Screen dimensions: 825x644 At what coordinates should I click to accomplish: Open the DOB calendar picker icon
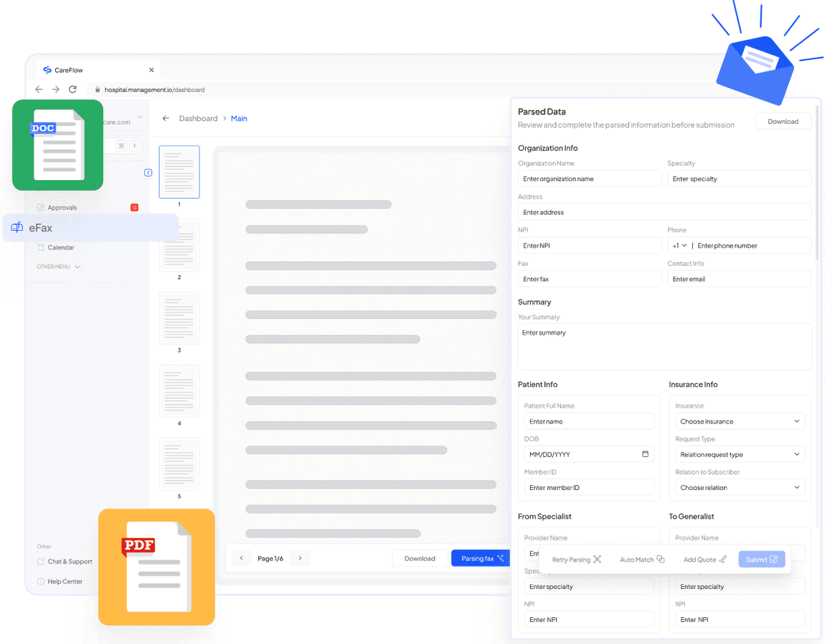(645, 454)
